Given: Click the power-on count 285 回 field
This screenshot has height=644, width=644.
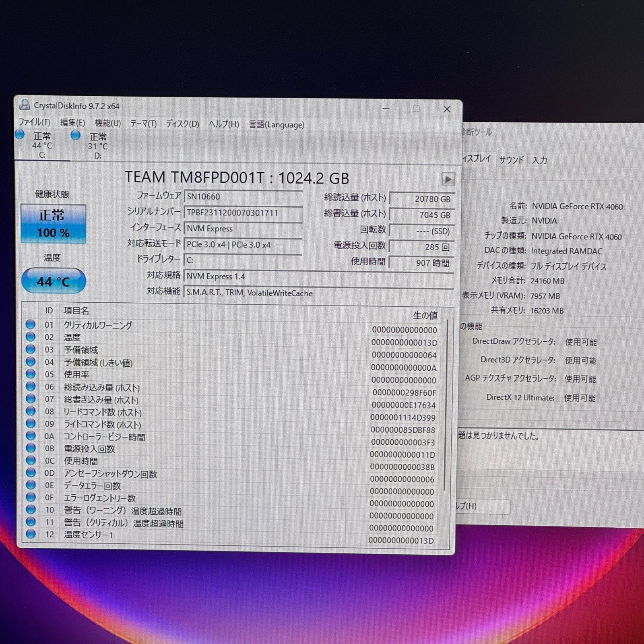Looking at the screenshot, I should 422,247.
